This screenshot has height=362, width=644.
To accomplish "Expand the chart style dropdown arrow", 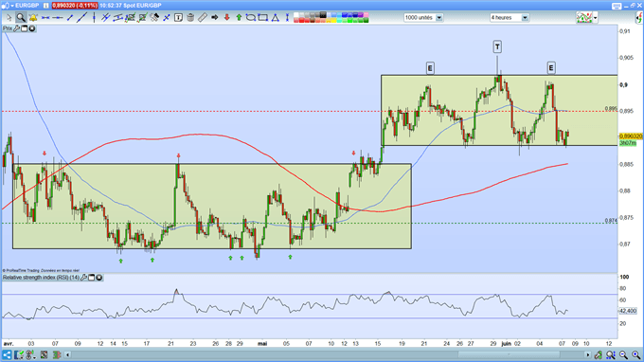I will coord(595,18).
